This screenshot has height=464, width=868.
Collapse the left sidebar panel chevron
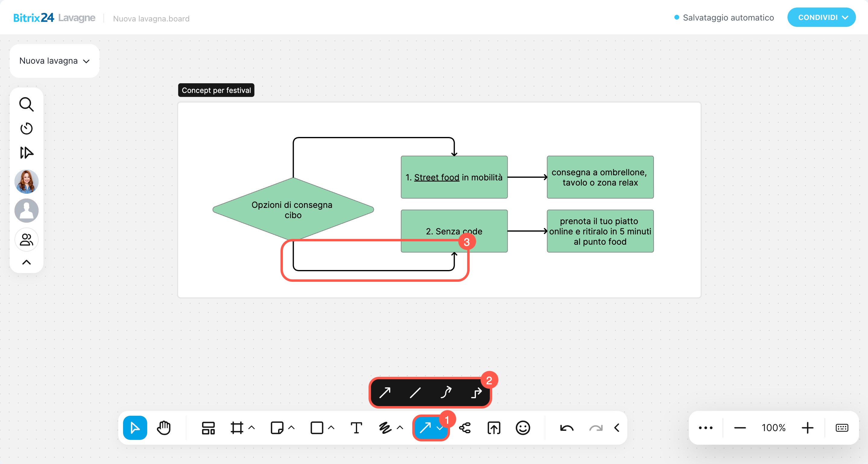pyautogui.click(x=26, y=262)
